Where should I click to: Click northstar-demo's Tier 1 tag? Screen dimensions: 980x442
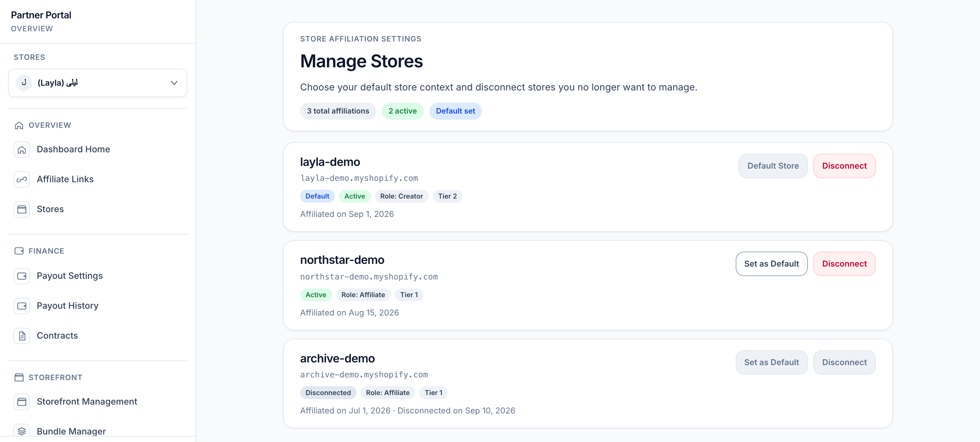point(409,295)
